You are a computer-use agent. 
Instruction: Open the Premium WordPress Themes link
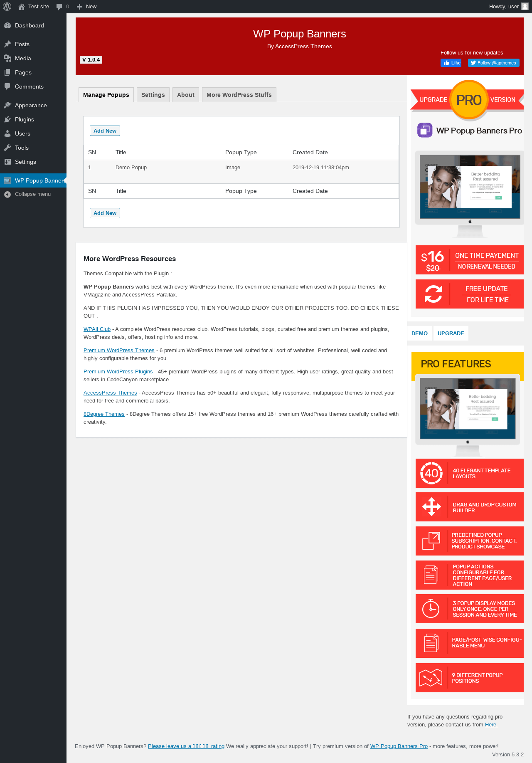click(119, 351)
